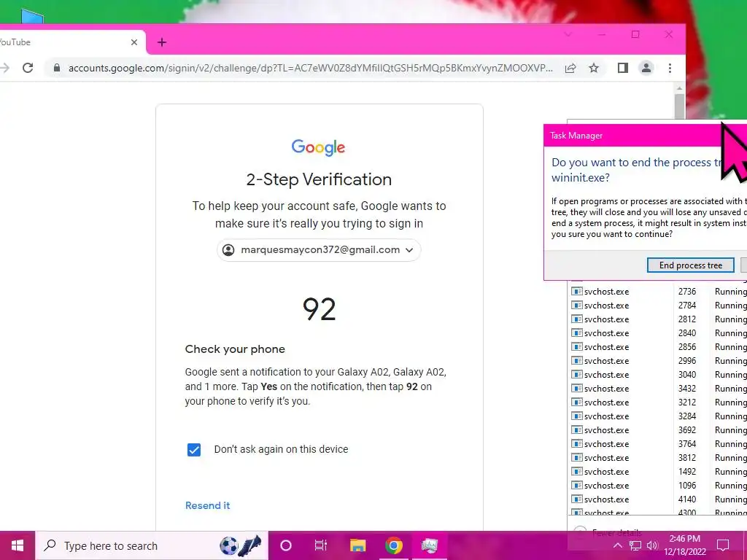
Task: Open Cortana circle on the taskbar
Action: (x=286, y=545)
